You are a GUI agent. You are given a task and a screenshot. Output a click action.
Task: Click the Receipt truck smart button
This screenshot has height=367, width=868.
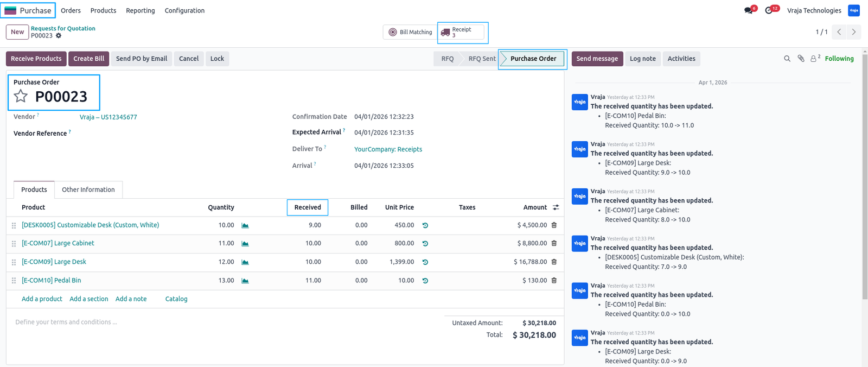click(x=461, y=32)
